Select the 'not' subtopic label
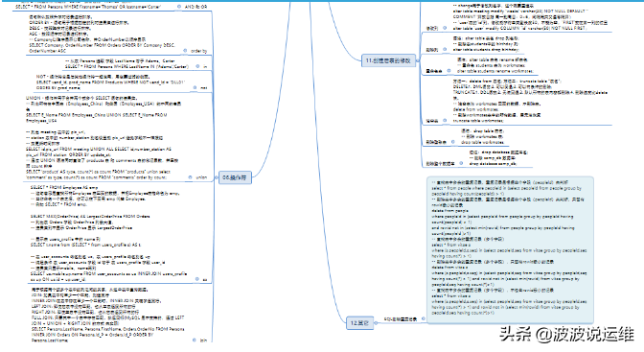The height and width of the screenshot is (352, 644). point(204,87)
